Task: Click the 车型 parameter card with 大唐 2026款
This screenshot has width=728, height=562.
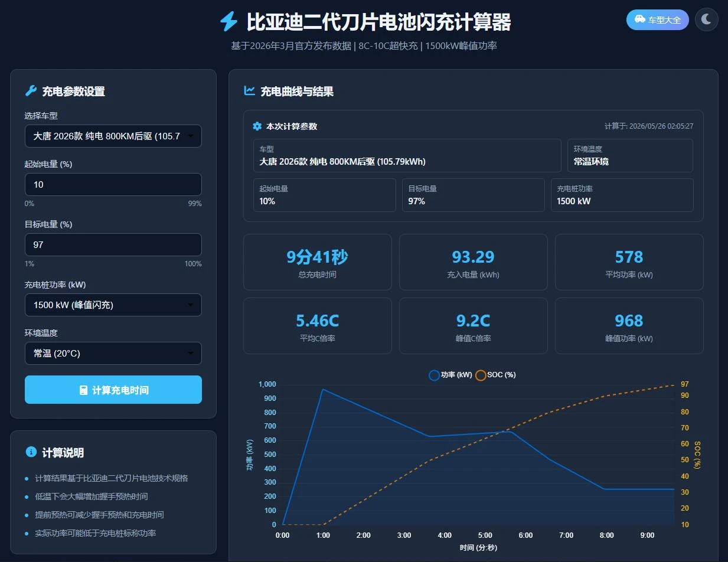Action: [407, 156]
